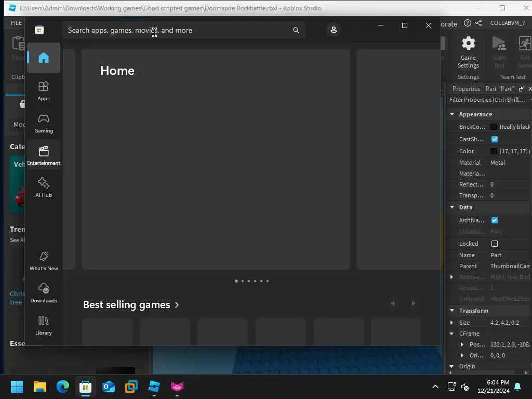
Task: Click the Store search box
Action: tap(183, 30)
